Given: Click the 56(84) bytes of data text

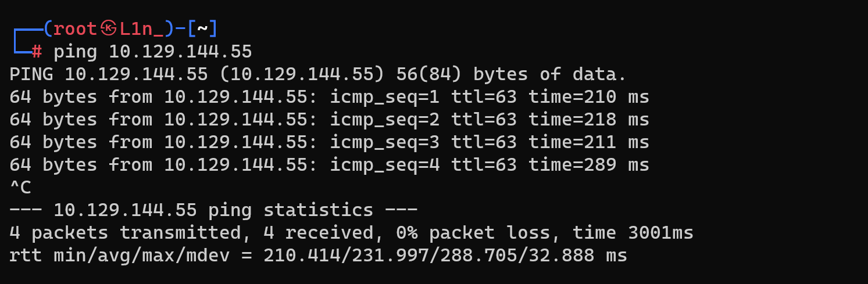Looking at the screenshot, I should 511,74.
